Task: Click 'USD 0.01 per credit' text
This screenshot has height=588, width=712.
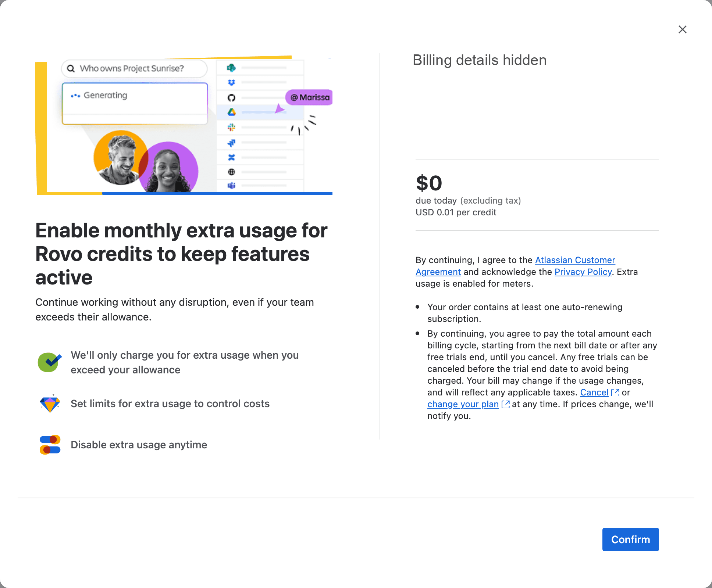Action: [x=456, y=212]
